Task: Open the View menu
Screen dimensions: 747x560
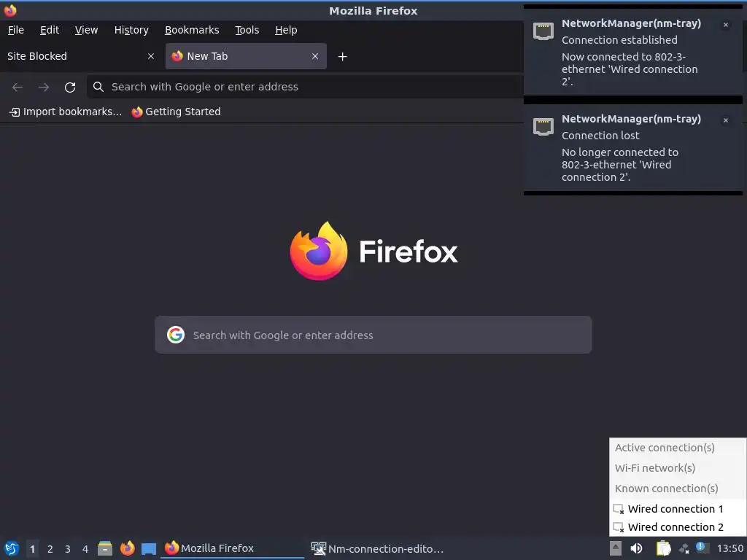Action: click(86, 30)
